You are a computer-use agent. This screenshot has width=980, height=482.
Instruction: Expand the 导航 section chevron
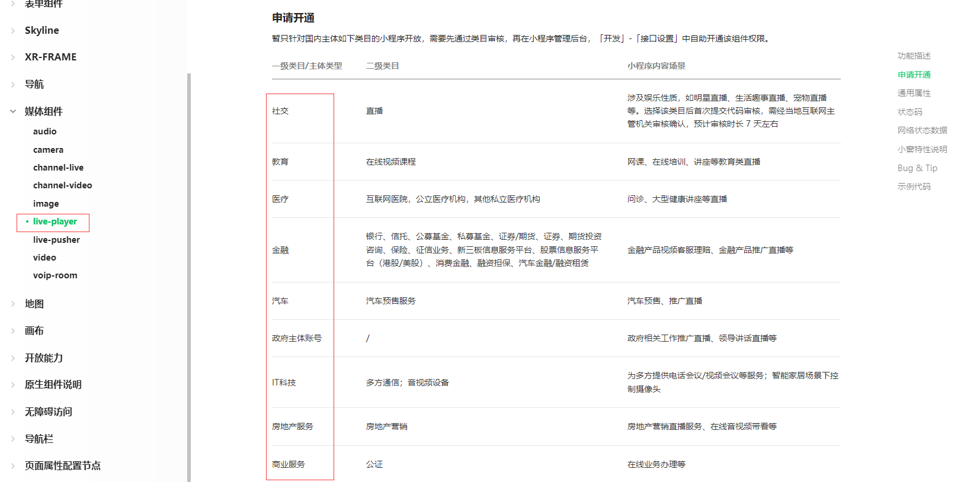(x=13, y=85)
